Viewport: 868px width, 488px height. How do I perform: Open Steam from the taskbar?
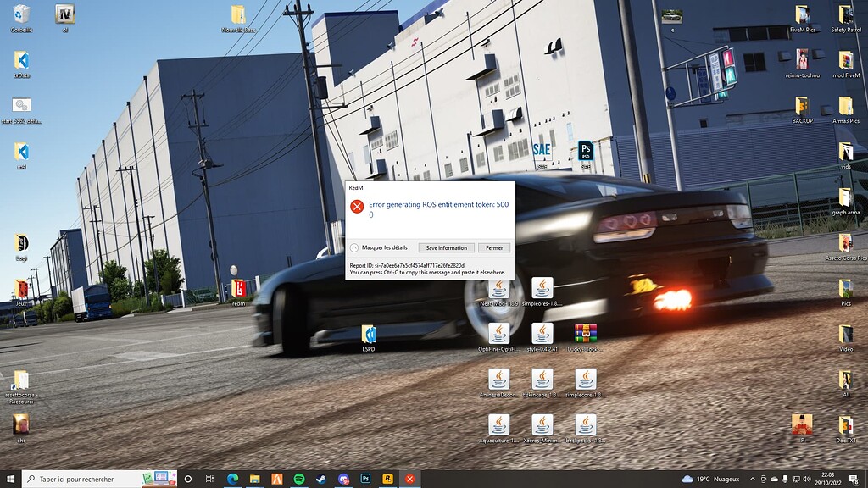click(x=321, y=479)
